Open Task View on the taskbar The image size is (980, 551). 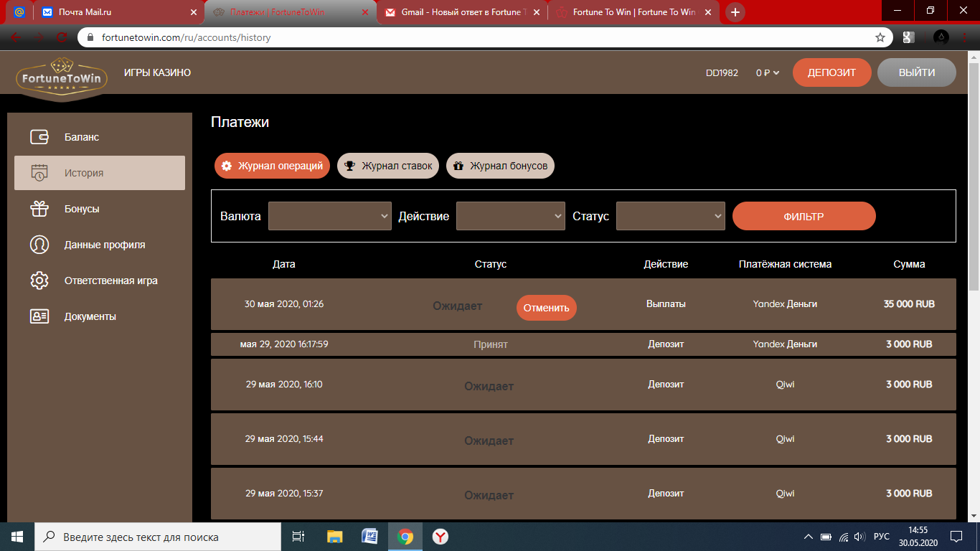[298, 537]
